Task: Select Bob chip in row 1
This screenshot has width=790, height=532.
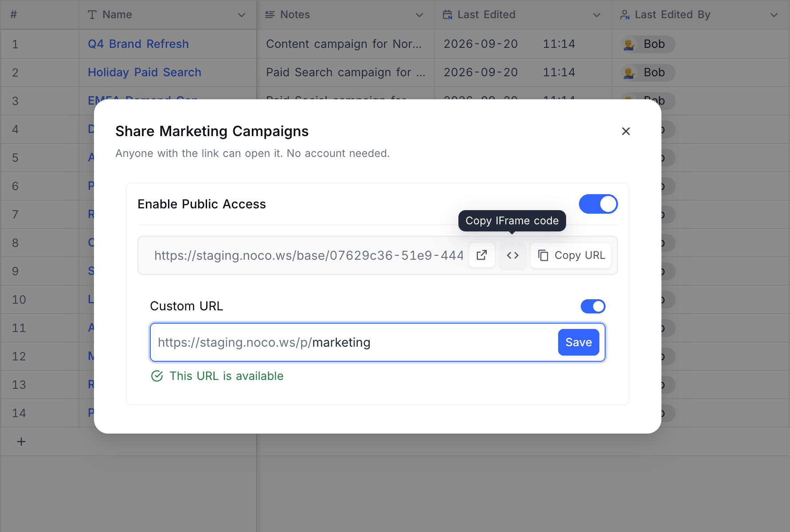Action: [648, 44]
